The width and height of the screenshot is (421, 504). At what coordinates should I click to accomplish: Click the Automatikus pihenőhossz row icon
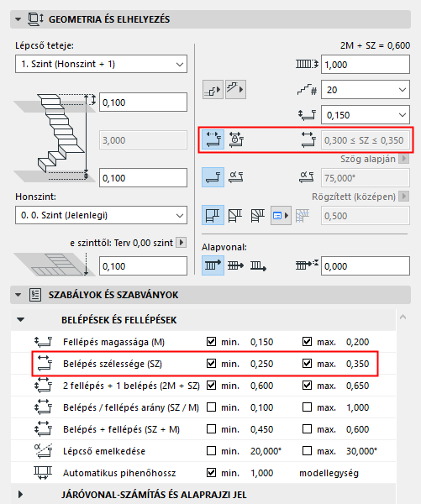pos(43,473)
